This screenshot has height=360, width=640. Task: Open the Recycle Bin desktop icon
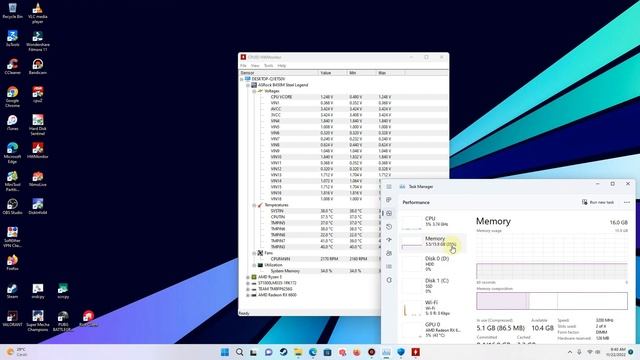[12, 11]
